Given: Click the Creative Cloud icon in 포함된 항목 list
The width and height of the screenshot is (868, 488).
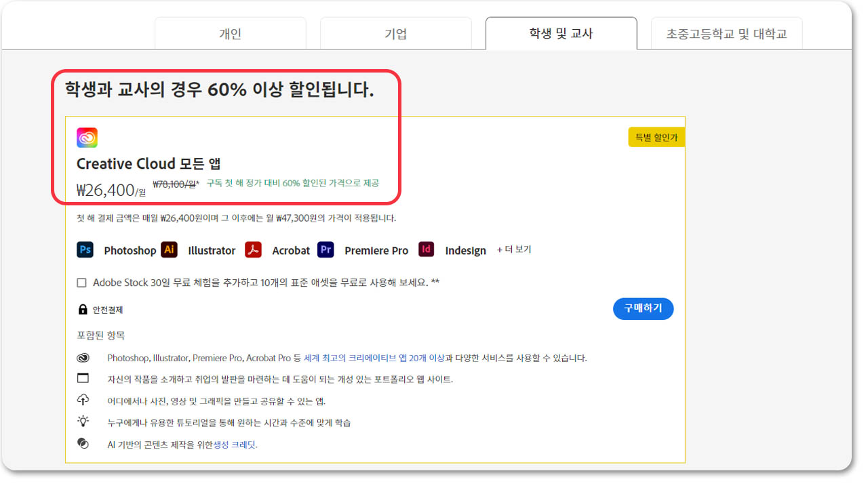Looking at the screenshot, I should (x=83, y=358).
